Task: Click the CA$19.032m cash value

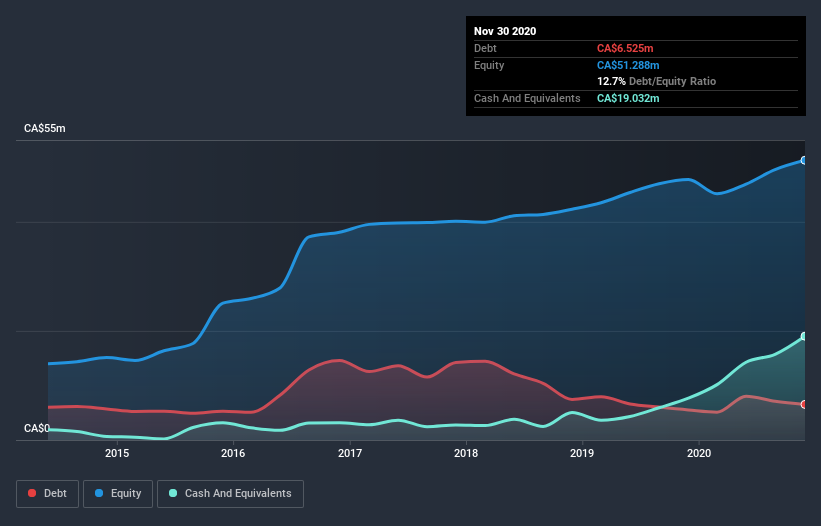Action: [628, 98]
